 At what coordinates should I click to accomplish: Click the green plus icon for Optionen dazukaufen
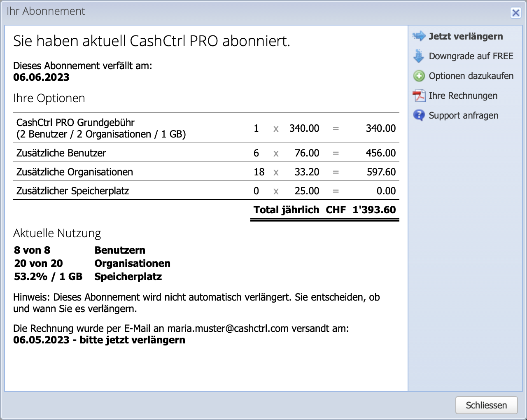[419, 76]
